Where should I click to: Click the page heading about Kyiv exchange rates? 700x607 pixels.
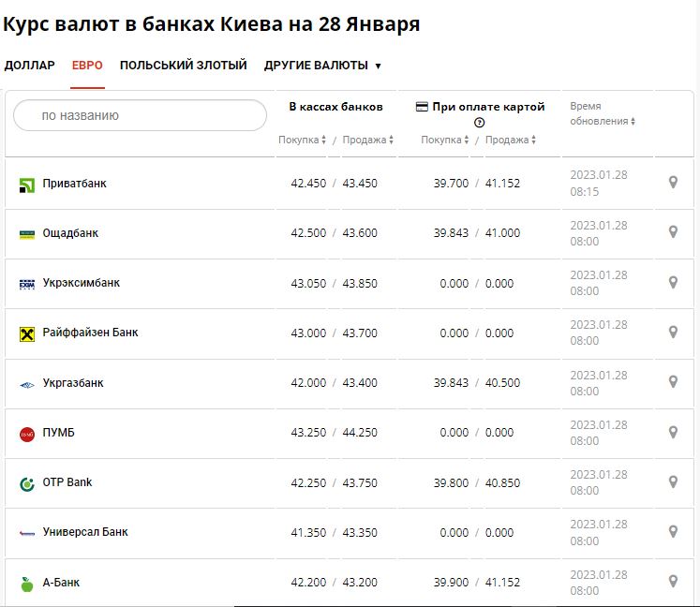[211, 24]
